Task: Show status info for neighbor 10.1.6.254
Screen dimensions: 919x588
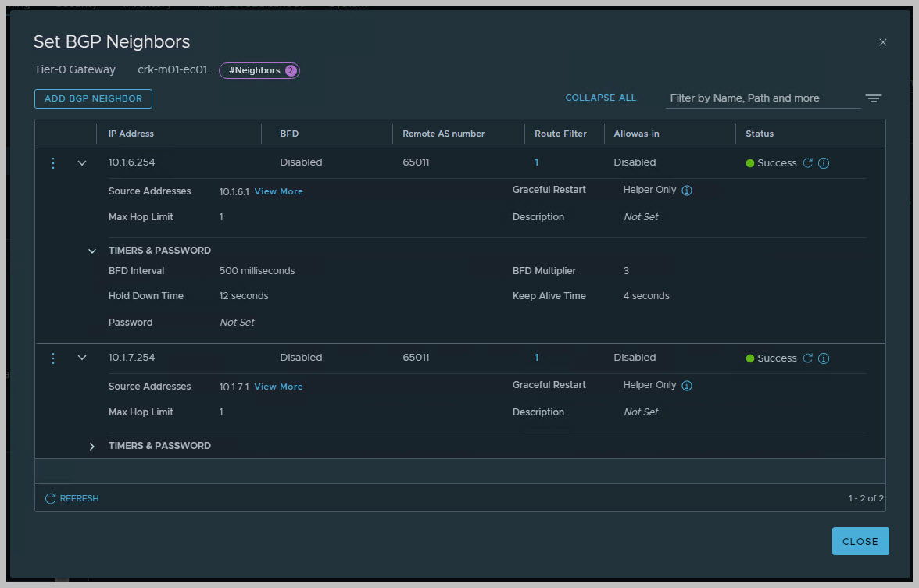Action: [x=824, y=163]
